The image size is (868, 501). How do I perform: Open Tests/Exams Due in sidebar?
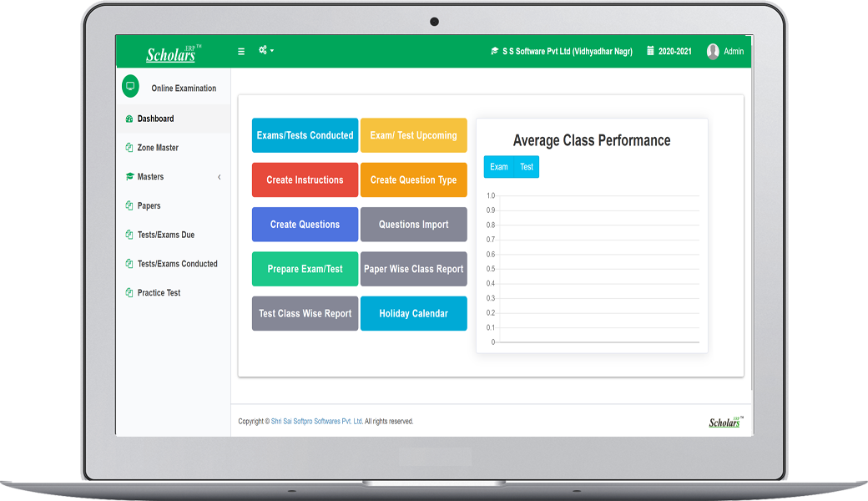165,235
